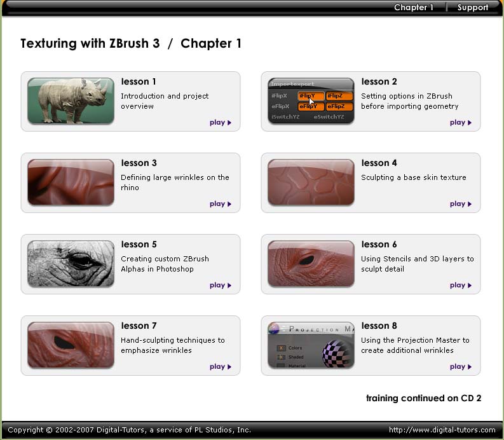The height and width of the screenshot is (440, 504).
Task: Play lesson 8 on Projection Master
Action: click(461, 367)
